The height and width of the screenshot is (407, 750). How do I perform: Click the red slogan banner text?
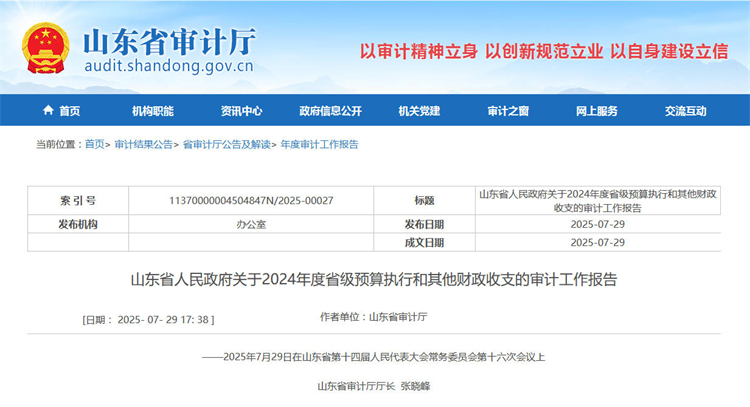pos(544,51)
